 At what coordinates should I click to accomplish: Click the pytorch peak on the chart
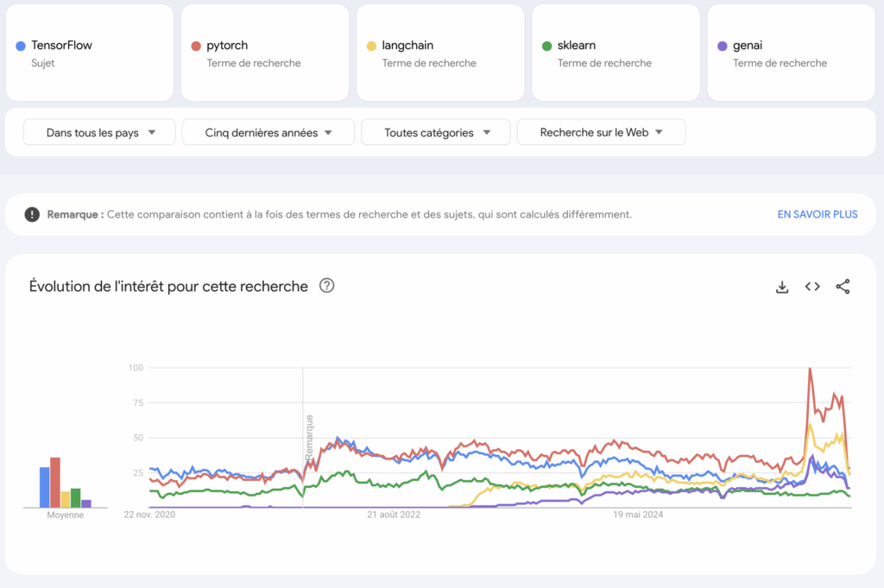coord(810,369)
